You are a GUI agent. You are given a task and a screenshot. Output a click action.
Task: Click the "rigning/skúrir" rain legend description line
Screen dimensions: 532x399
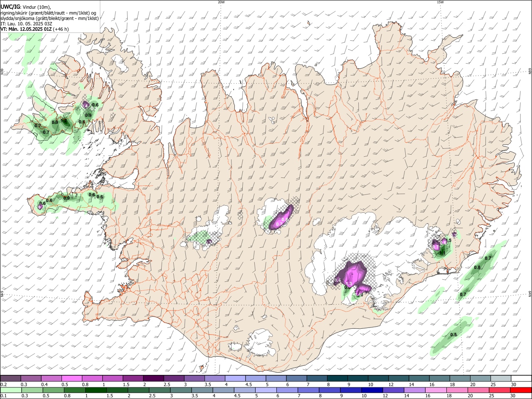(48, 13)
